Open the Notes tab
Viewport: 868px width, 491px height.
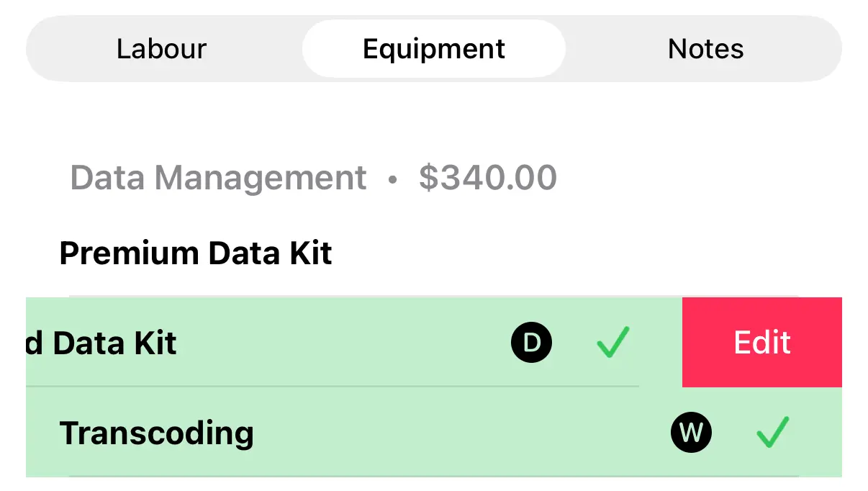(705, 49)
